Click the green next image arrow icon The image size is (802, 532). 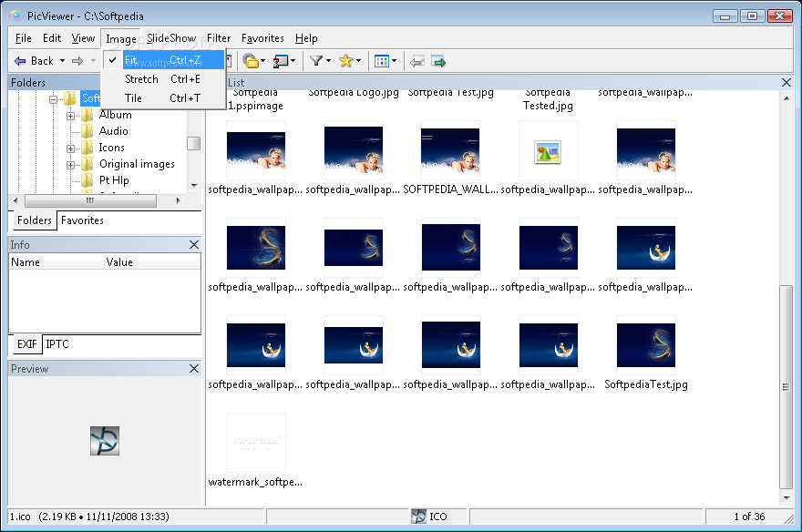click(x=438, y=62)
